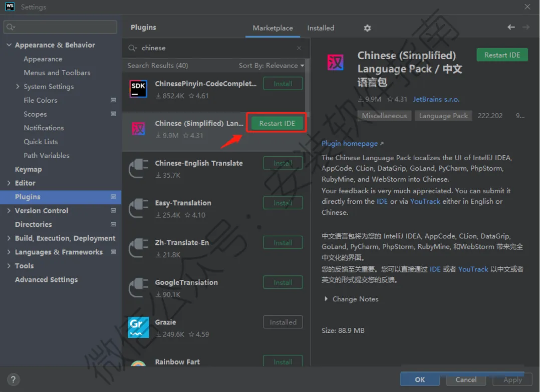Click the Plugins row settings icon
The width and height of the screenshot is (541, 392).
[113, 197]
